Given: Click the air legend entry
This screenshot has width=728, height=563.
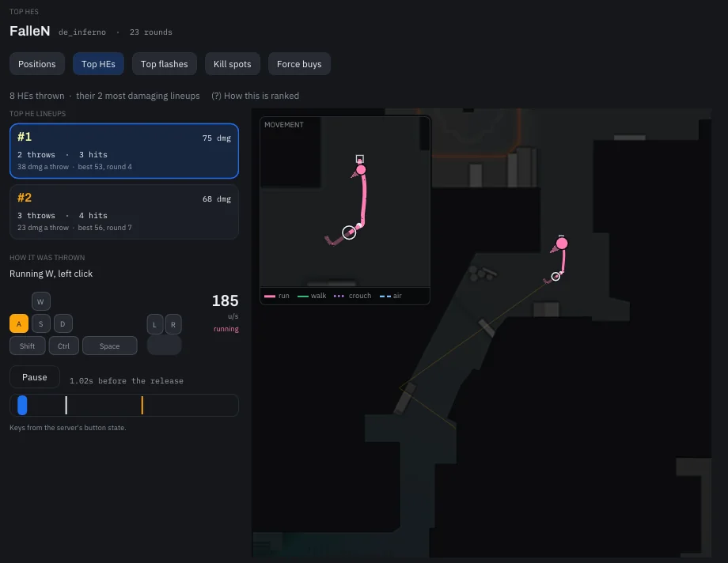Looking at the screenshot, I should point(390,296).
